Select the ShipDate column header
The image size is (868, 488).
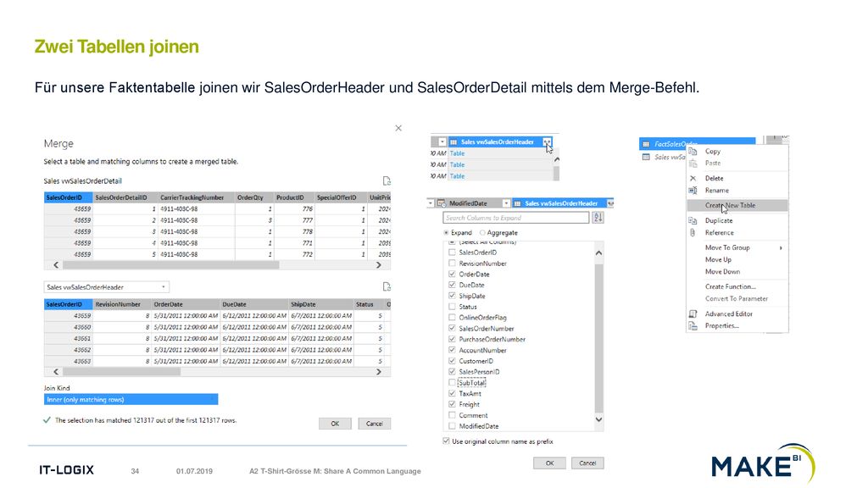click(321, 304)
